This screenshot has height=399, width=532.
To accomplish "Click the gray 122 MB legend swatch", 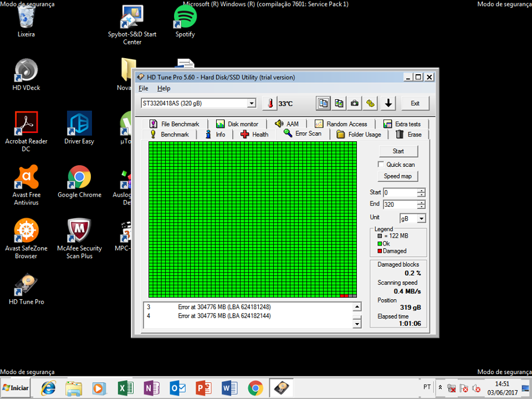I will (x=380, y=236).
